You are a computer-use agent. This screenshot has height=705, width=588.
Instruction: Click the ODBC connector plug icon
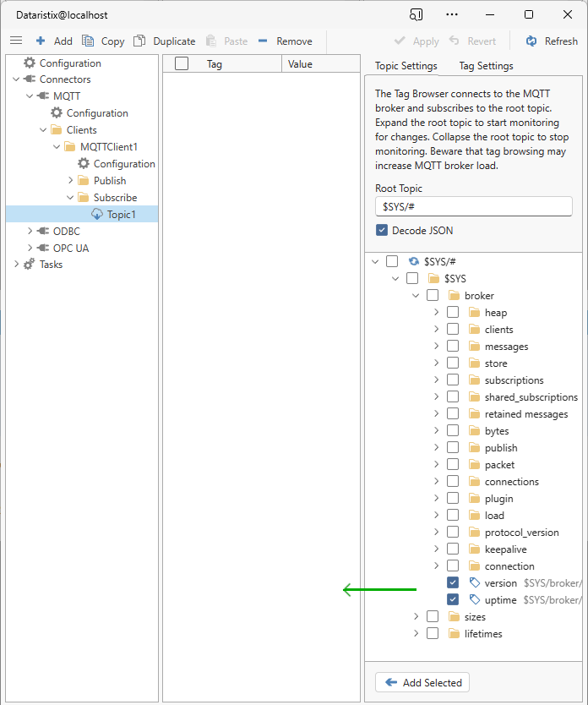(x=43, y=231)
